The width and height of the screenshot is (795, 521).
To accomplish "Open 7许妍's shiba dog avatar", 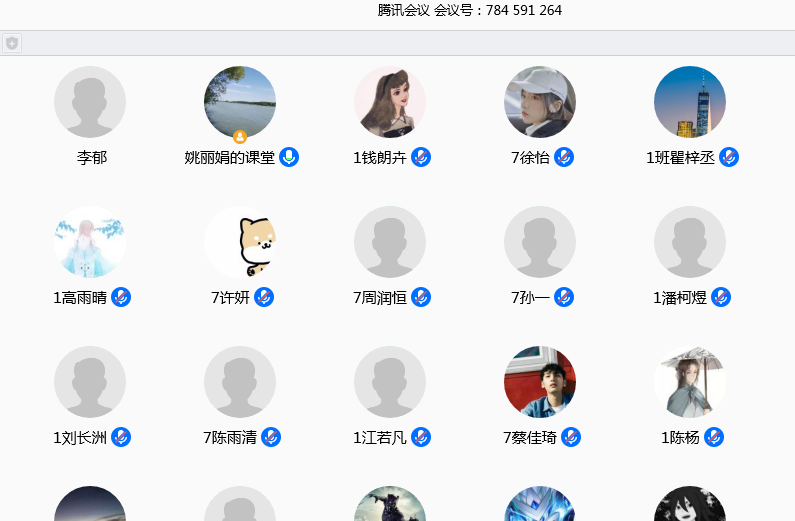I will click(x=240, y=242).
